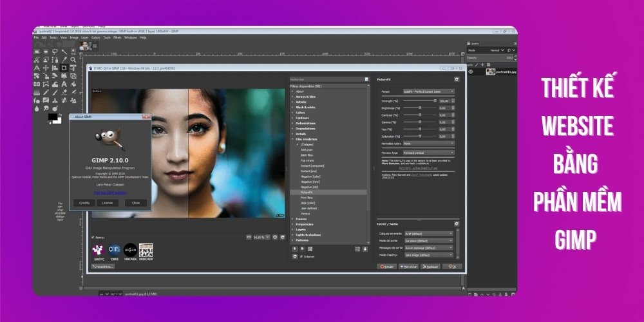Open the Windows menu
644x322 pixels.
pos(130,37)
